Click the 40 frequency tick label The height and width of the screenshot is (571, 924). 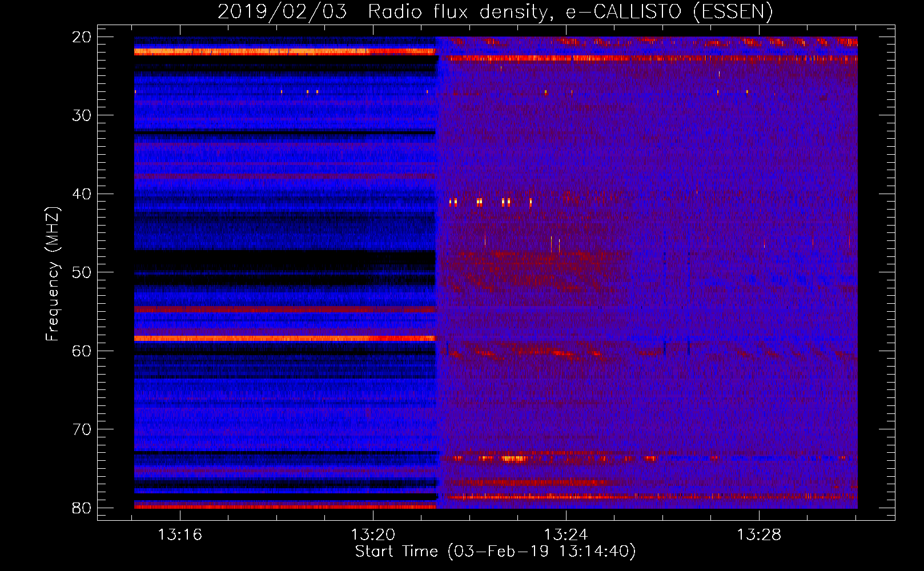(x=82, y=194)
